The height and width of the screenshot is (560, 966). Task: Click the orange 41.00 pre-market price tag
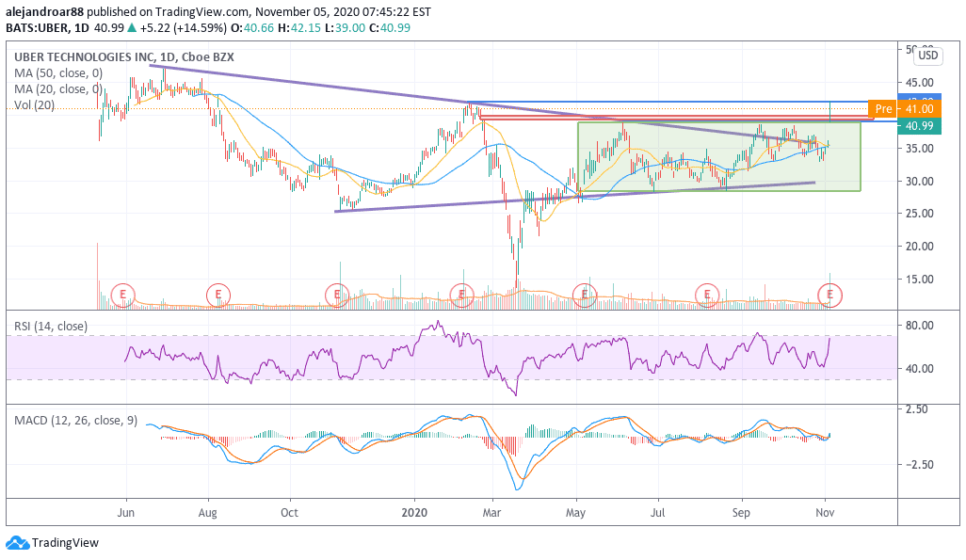pos(919,109)
